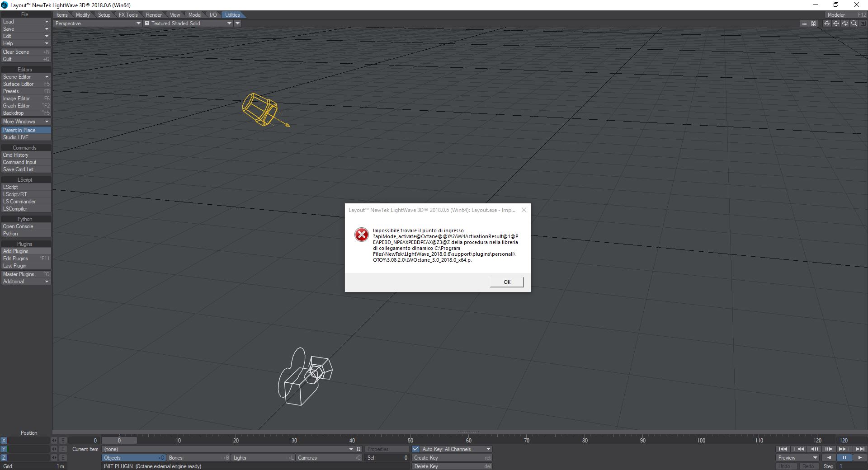
Task: Close the error dialog with the X
Action: pyautogui.click(x=524, y=210)
